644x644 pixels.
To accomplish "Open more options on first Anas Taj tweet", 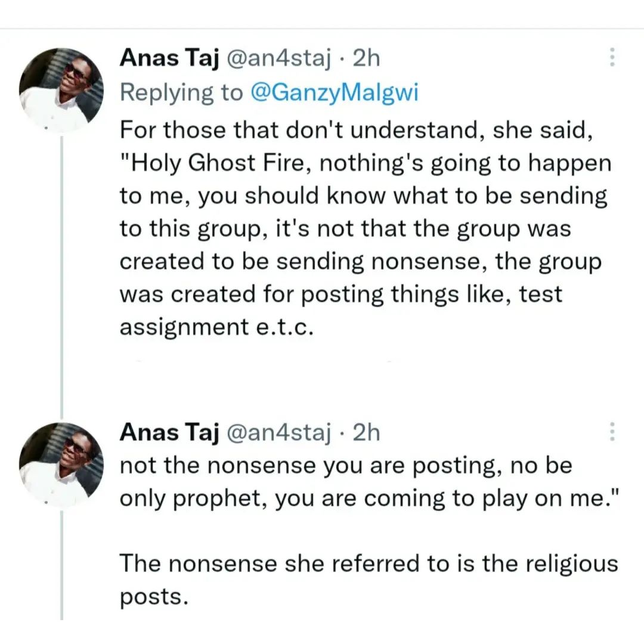I will pyautogui.click(x=611, y=57).
